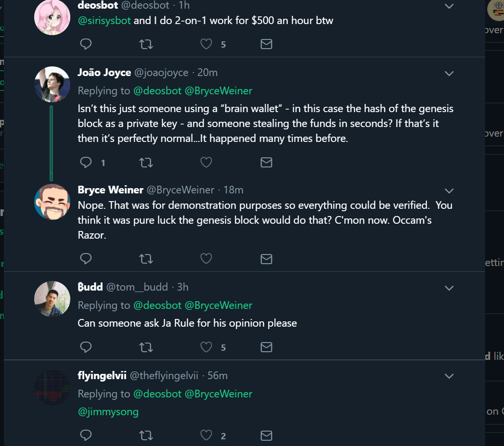Viewport: 504px width, 446px height.
Task: Like João Joyce's brain wallet tweet
Action: click(207, 163)
